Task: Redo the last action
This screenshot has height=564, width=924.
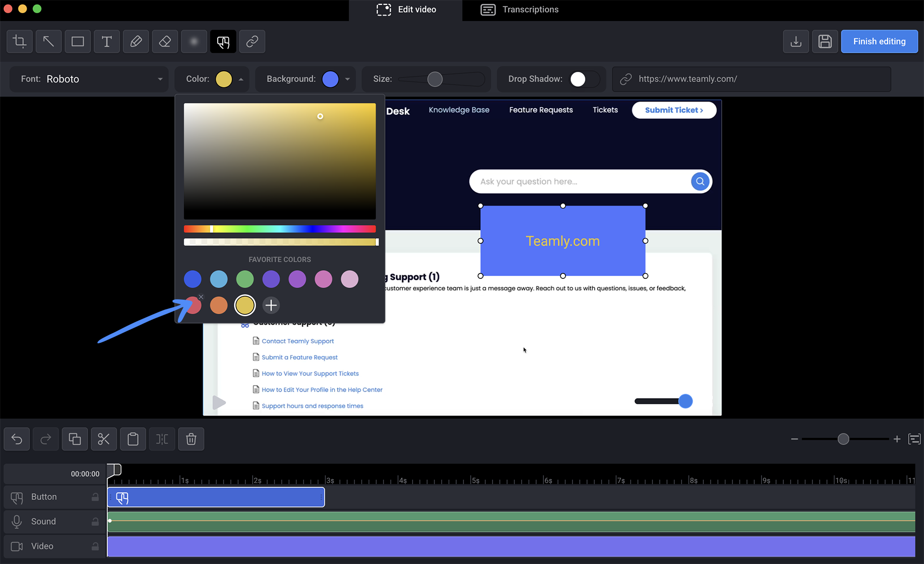Action: [46, 439]
